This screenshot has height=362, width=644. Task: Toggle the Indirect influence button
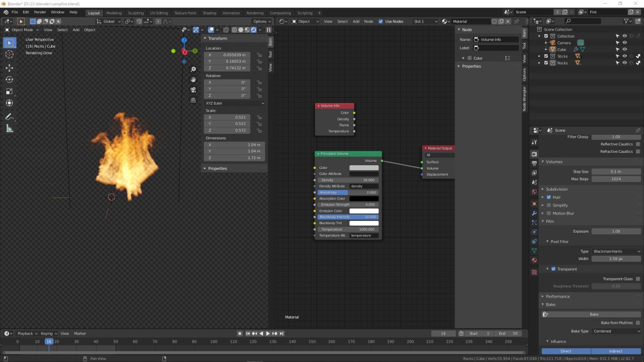pyautogui.click(x=616, y=351)
